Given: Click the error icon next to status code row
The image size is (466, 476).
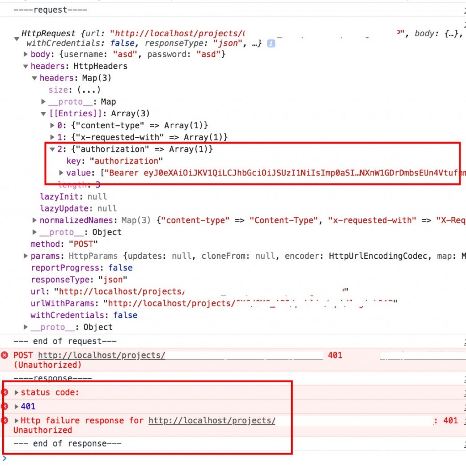Looking at the screenshot, I should click(5, 392).
